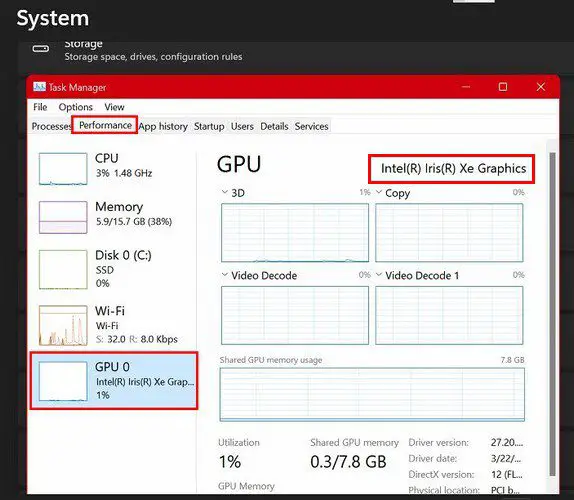The image size is (574, 500).
Task: Open the View menu
Action: (x=114, y=107)
